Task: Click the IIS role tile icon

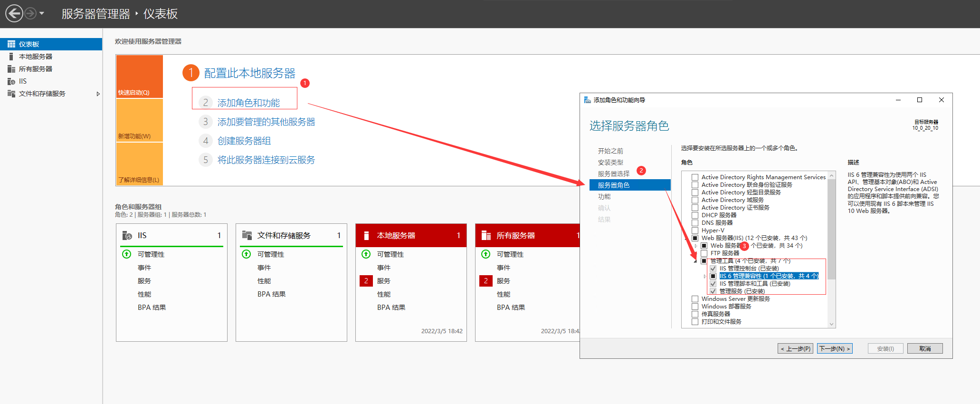Action: (x=127, y=235)
